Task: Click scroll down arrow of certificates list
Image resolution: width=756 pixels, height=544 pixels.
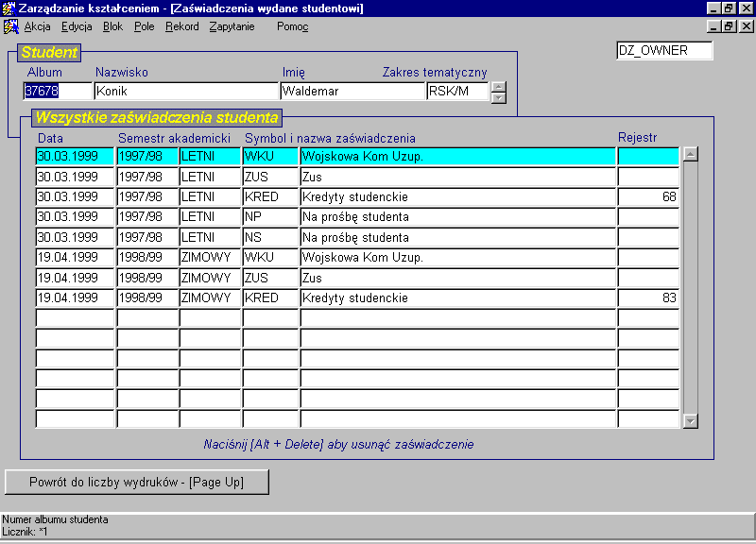Action: [691, 421]
